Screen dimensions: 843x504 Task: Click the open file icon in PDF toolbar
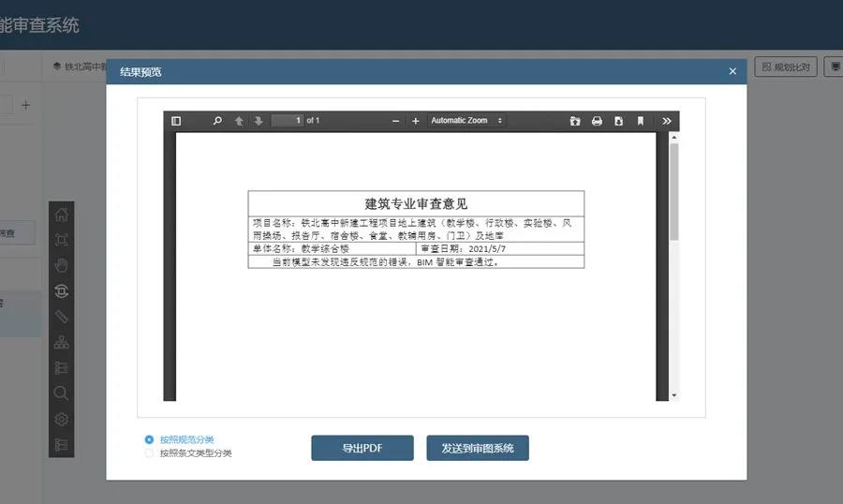click(575, 121)
